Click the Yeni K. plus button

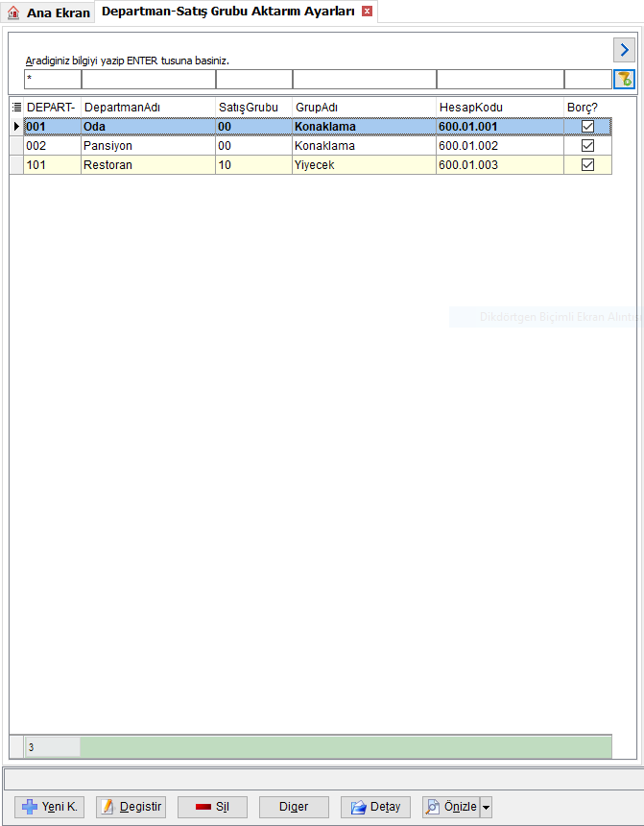49,807
